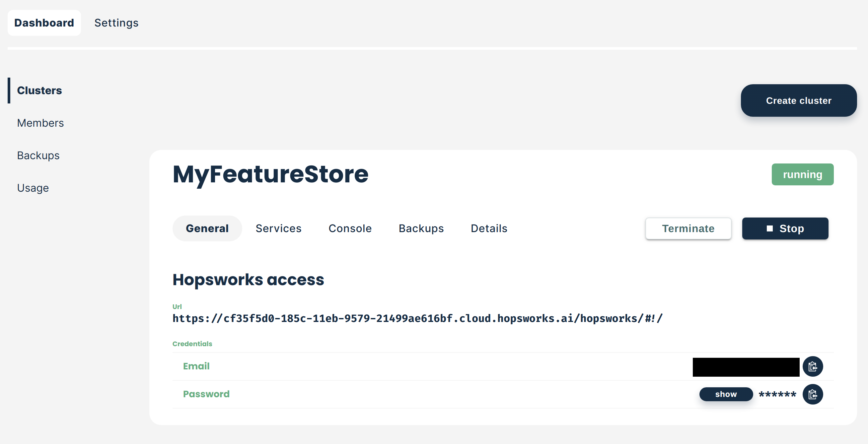Open the Console cluster tab
The height and width of the screenshot is (444, 868).
(x=350, y=228)
